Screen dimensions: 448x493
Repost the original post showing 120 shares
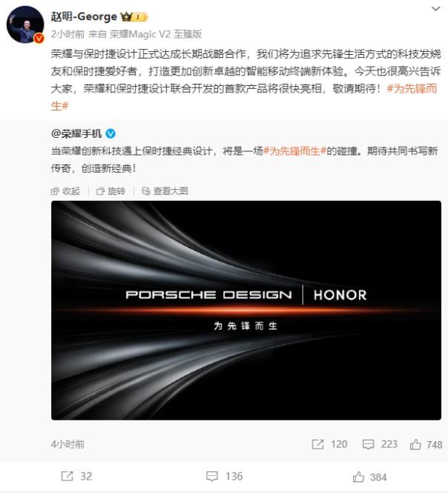pos(329,444)
